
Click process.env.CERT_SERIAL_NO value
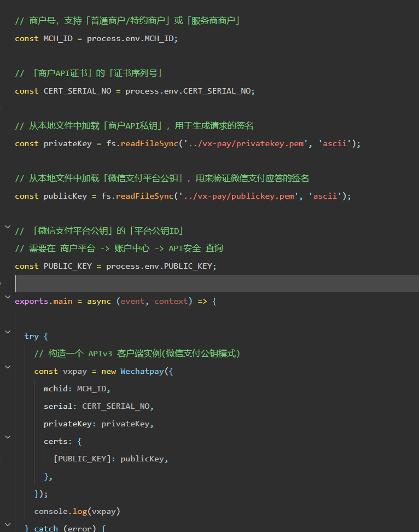188,91
